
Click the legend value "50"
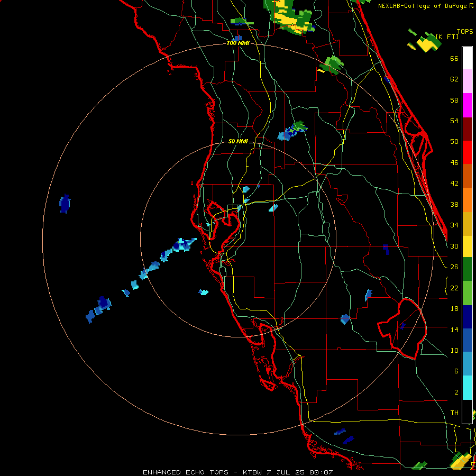454,141
